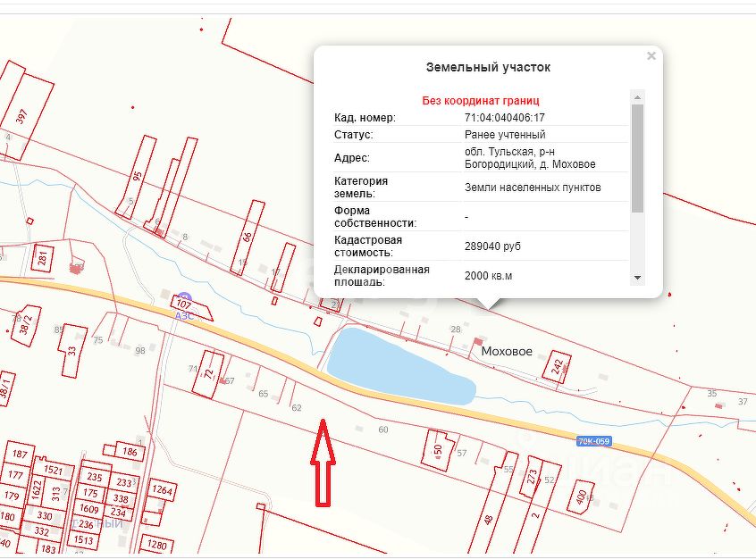Viewport: 756px width, 559px height.
Task: Select parcel 107 near the gas station
Action: pos(185,305)
